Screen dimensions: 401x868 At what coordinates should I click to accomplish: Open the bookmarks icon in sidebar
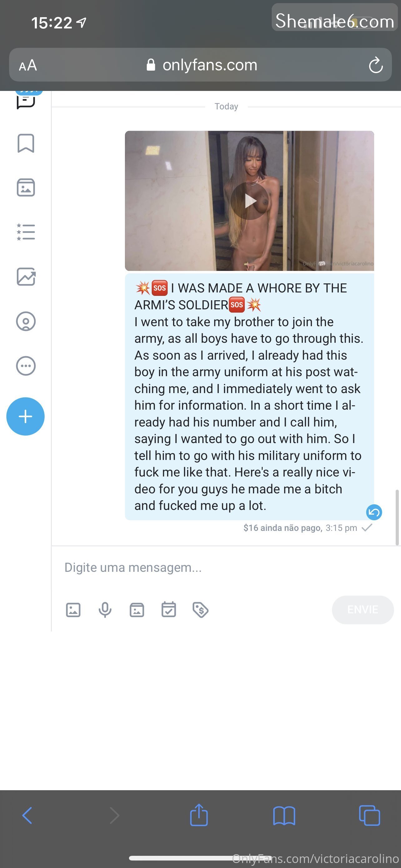tap(26, 143)
